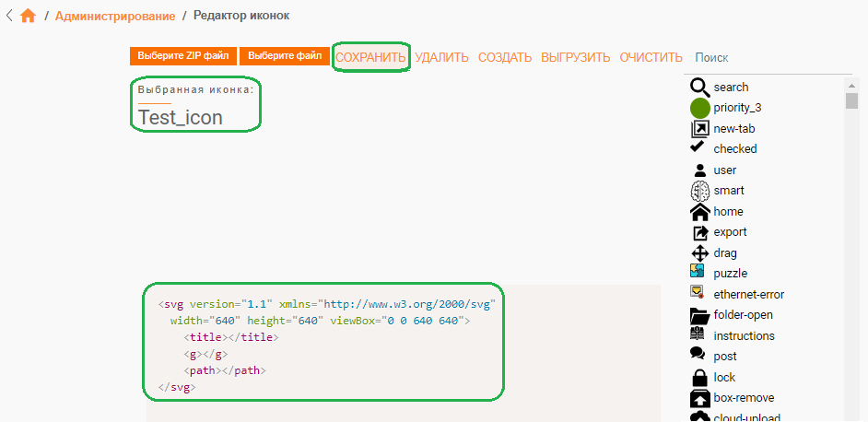Screen dimensions: 868x422
Task: Click the Выберите ZIP файл button
Action: pos(183,56)
